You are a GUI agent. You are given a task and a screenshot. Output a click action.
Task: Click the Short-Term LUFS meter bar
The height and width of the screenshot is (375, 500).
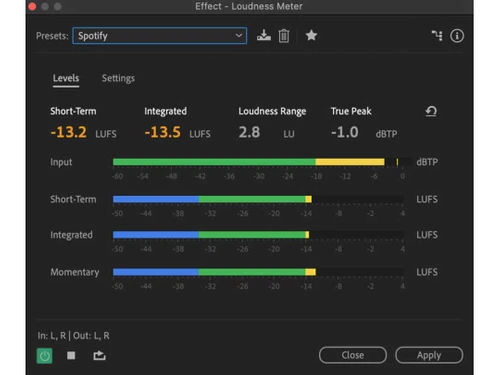(258, 199)
